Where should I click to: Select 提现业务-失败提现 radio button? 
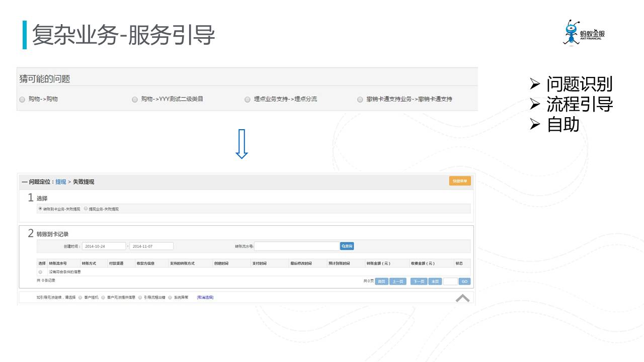click(86, 209)
